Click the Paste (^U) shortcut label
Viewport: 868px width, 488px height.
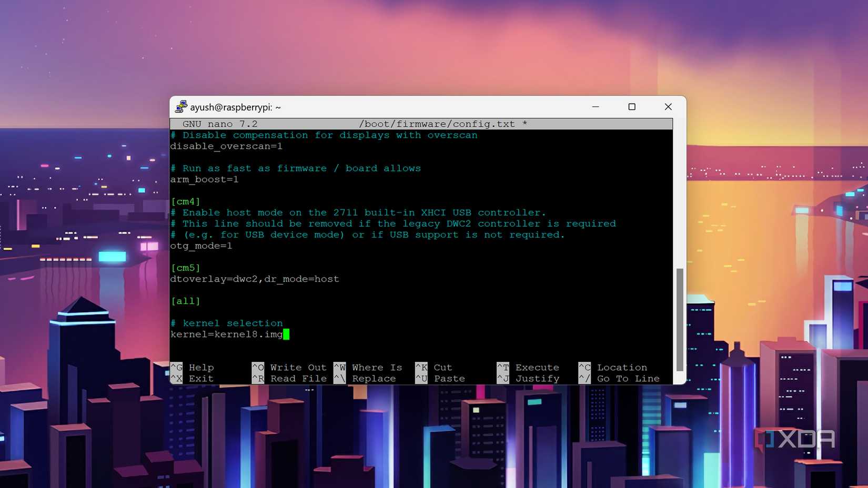(449, 378)
